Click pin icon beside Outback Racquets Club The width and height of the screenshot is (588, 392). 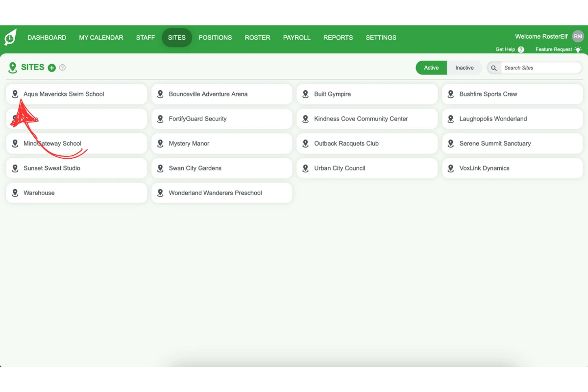point(306,144)
